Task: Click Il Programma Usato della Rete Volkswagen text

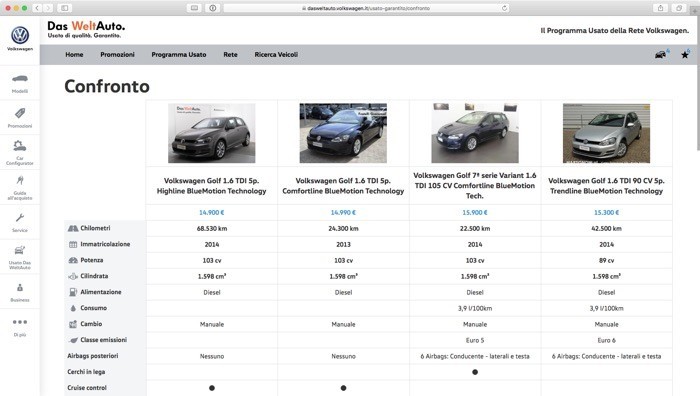Action: [x=615, y=30]
